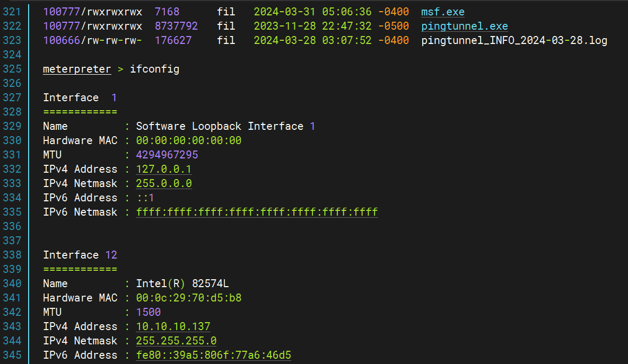The image size is (628, 364).
Task: Click the fe80::39a5 IPv6 address link
Action: pyautogui.click(x=213, y=355)
